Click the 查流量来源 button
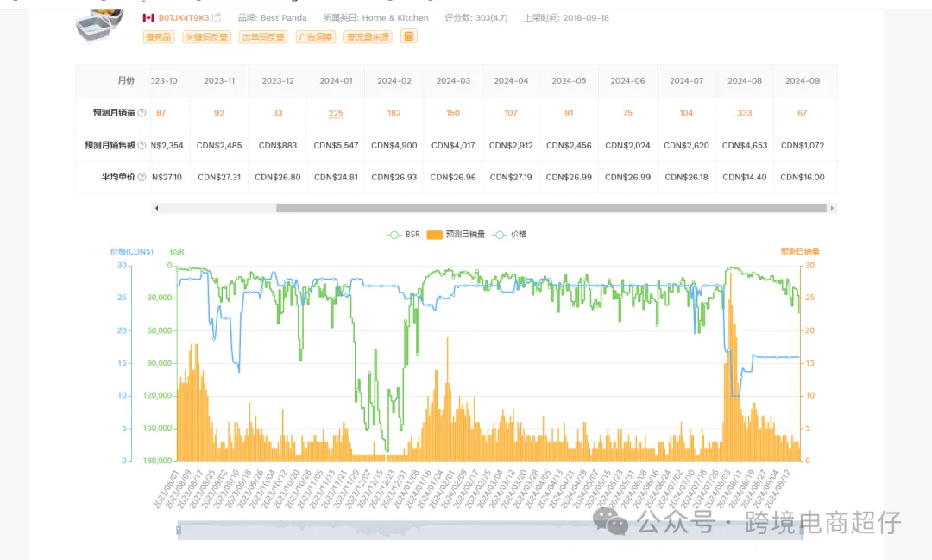The width and height of the screenshot is (932, 560). pos(368,37)
